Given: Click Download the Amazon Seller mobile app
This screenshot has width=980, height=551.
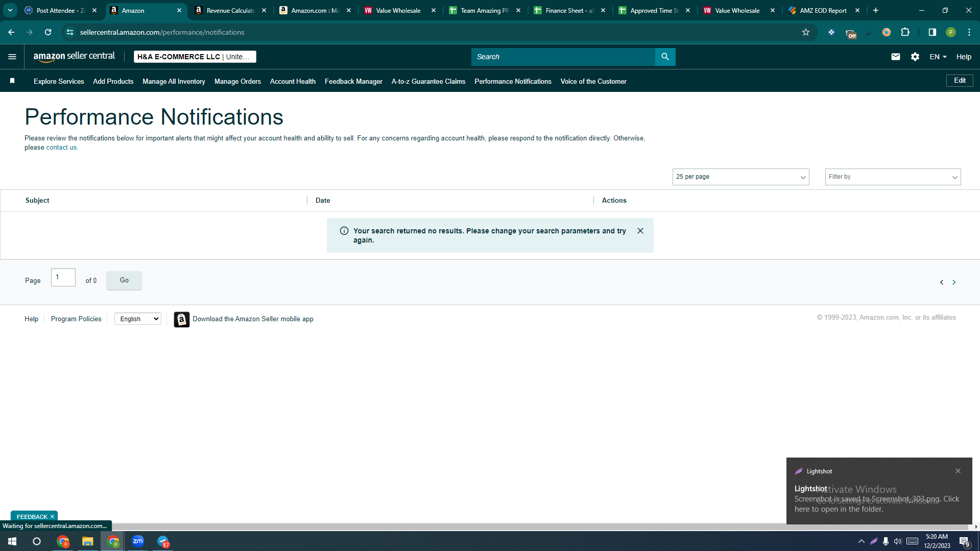Looking at the screenshot, I should pos(253,319).
